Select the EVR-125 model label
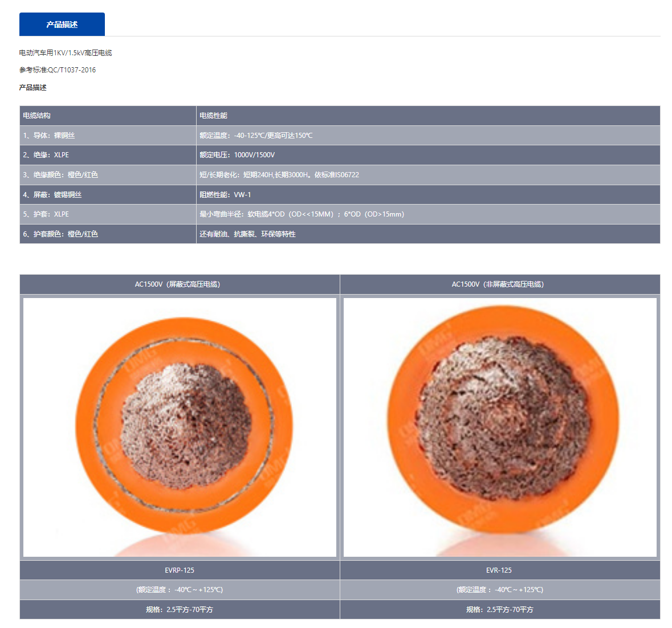Image resolution: width=672 pixels, height=628 pixels. (x=500, y=570)
